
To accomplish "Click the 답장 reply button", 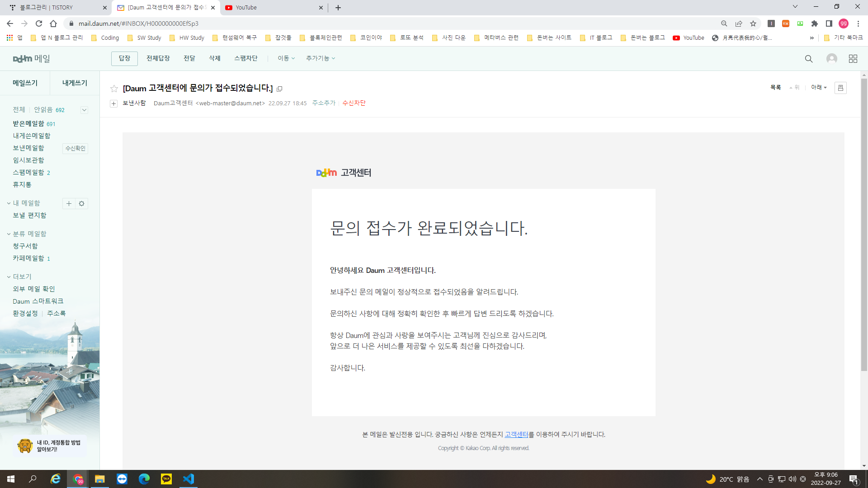I will pyautogui.click(x=124, y=58).
